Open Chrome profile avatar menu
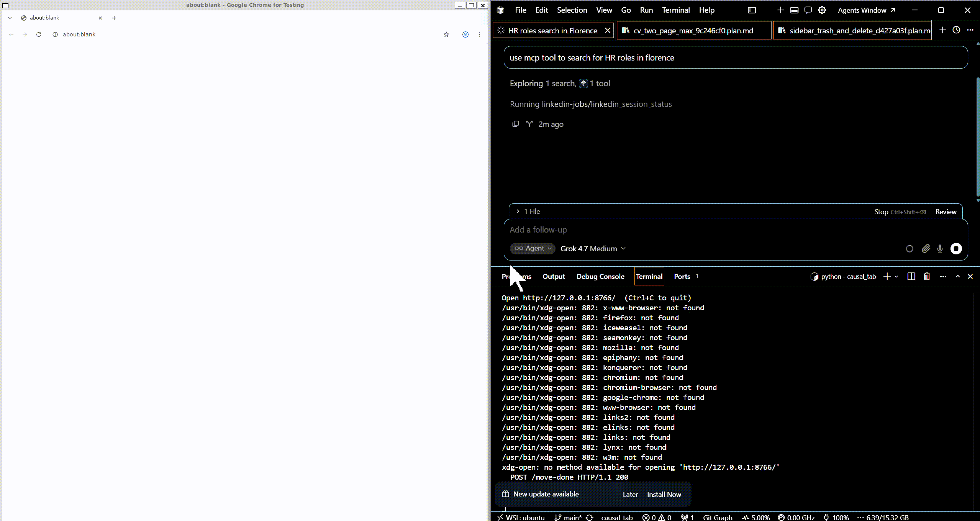980x521 pixels. tap(465, 34)
